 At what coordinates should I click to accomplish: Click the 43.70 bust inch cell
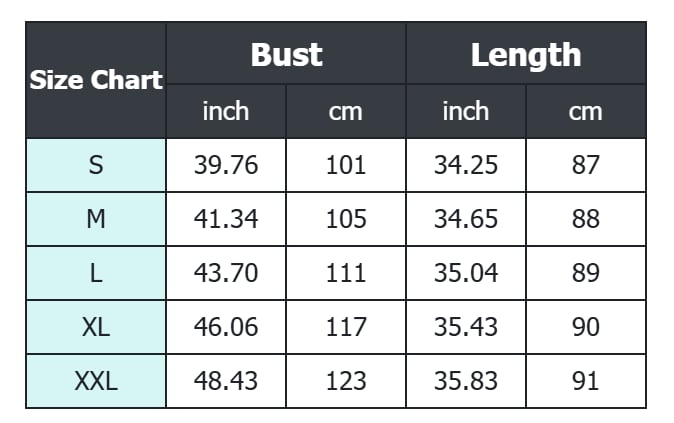click(226, 273)
